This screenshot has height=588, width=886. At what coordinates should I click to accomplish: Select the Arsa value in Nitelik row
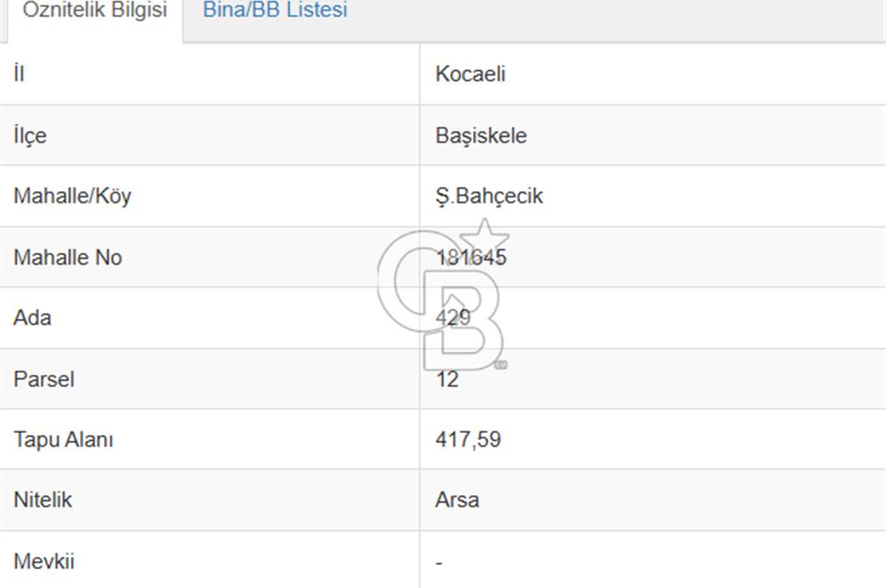point(455,499)
